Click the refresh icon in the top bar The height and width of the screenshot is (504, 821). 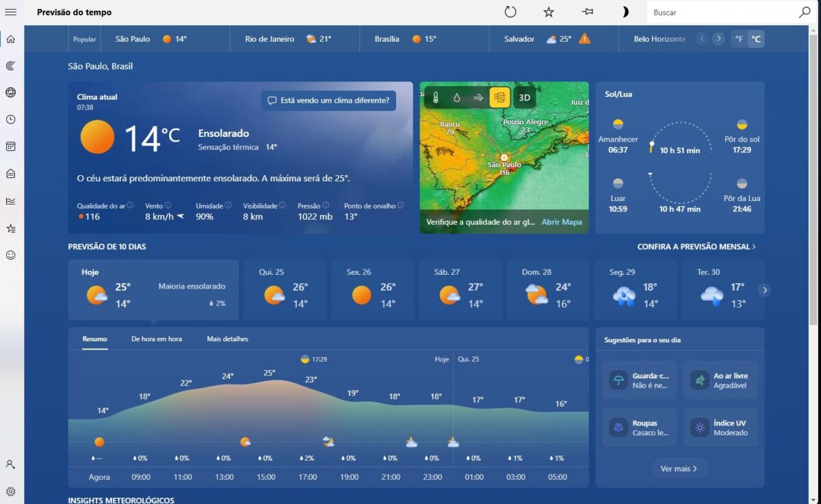click(510, 12)
